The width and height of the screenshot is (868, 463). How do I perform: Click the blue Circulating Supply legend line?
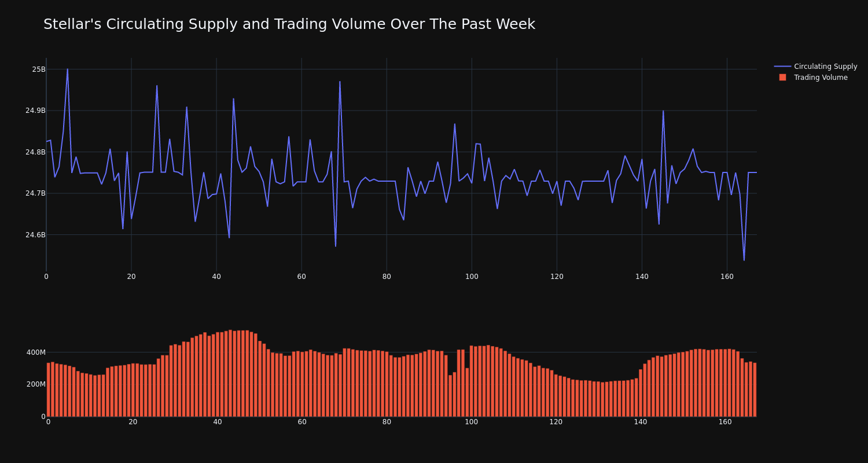(782, 67)
